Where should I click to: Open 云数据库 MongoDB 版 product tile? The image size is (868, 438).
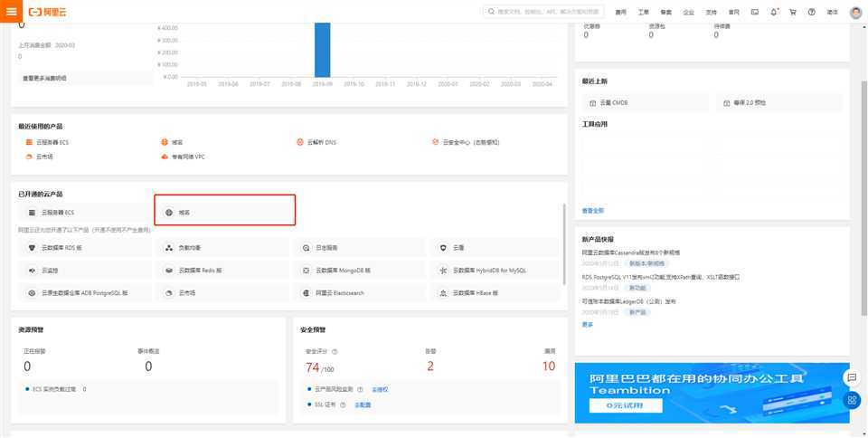point(360,271)
